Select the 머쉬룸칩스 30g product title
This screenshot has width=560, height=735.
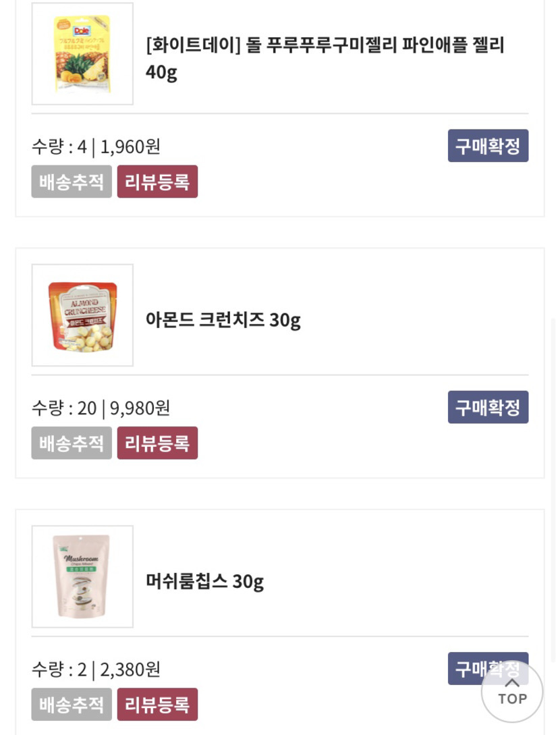(x=204, y=580)
